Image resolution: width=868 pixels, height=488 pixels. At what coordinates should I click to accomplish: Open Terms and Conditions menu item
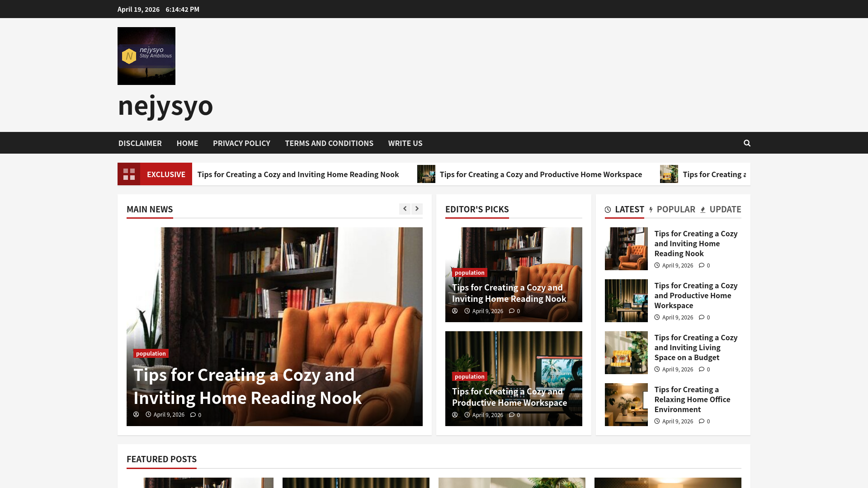(x=329, y=143)
